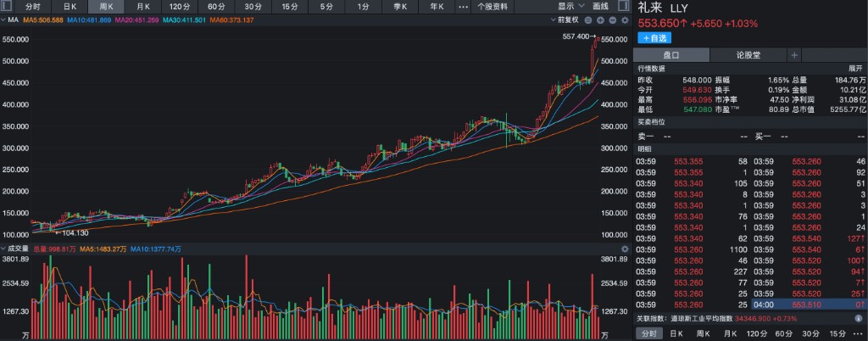Open the 画线 drawing tools button
This screenshot has height=341, width=868.
point(601,6)
